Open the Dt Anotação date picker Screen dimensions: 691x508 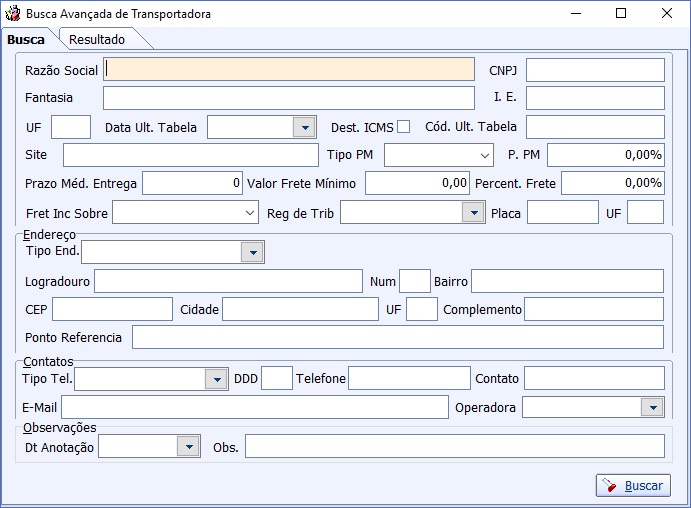[189, 446]
